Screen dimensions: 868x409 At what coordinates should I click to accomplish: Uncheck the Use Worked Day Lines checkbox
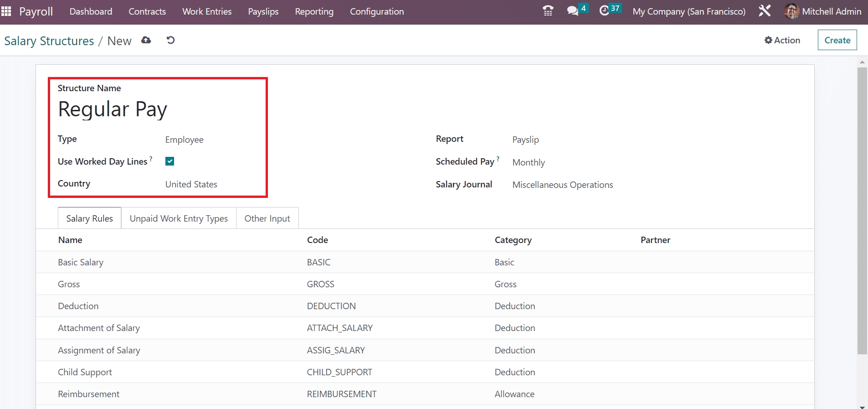pyautogui.click(x=170, y=161)
